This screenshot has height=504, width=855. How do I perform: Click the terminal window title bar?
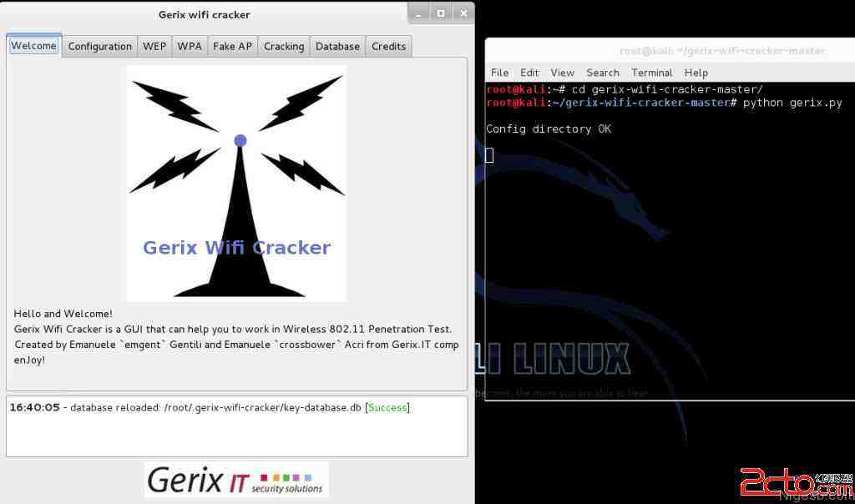click(x=670, y=51)
